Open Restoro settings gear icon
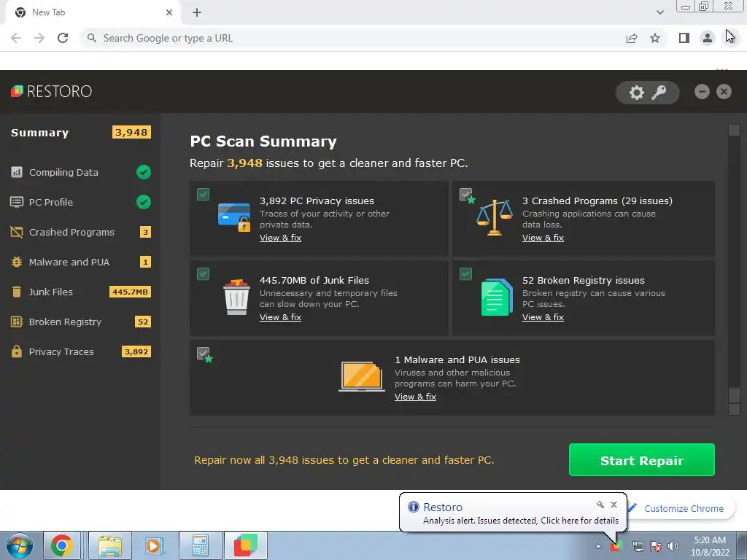The height and width of the screenshot is (560, 747). click(x=636, y=93)
